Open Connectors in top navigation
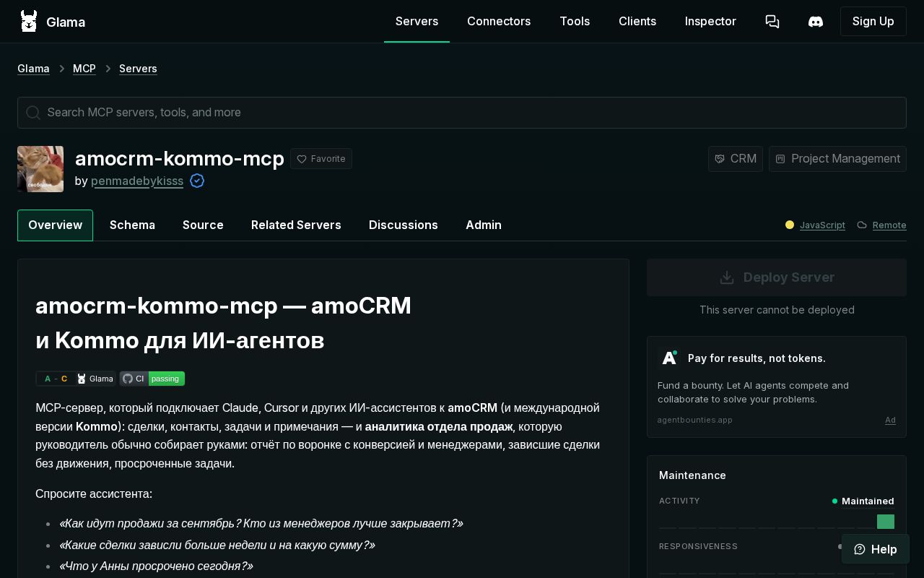Screen dimensions: 924x578 pyautogui.click(x=499, y=22)
